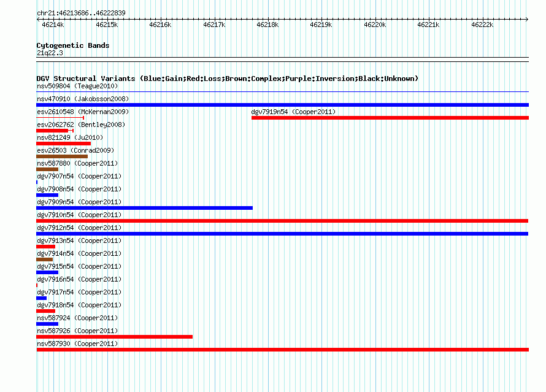
Task: Click dgv7908n54 (Cooper2011) label
Action: point(79,189)
